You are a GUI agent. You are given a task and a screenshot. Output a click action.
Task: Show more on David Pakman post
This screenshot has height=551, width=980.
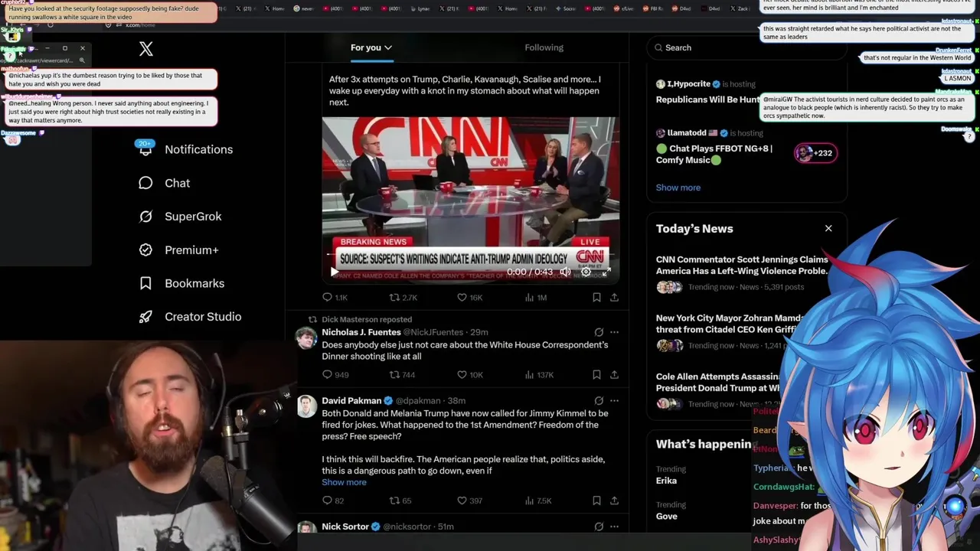click(x=344, y=482)
